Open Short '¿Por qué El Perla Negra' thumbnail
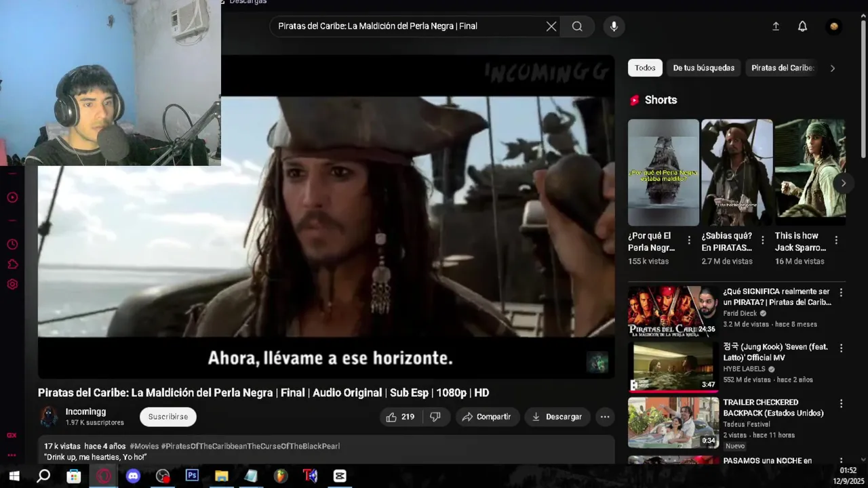The width and height of the screenshot is (868, 488). (x=663, y=173)
